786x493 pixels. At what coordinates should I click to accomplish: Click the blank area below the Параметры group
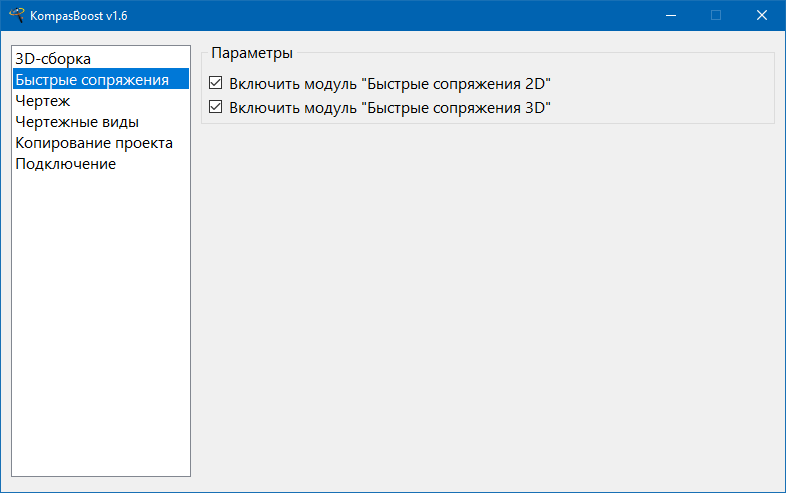(487, 300)
